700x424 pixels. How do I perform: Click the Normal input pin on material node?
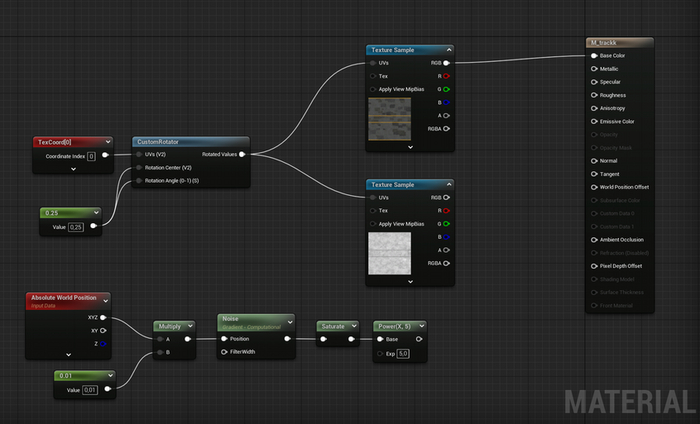coord(594,160)
